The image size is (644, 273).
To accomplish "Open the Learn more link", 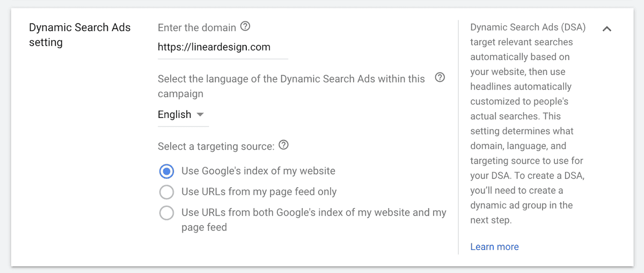I will [494, 247].
